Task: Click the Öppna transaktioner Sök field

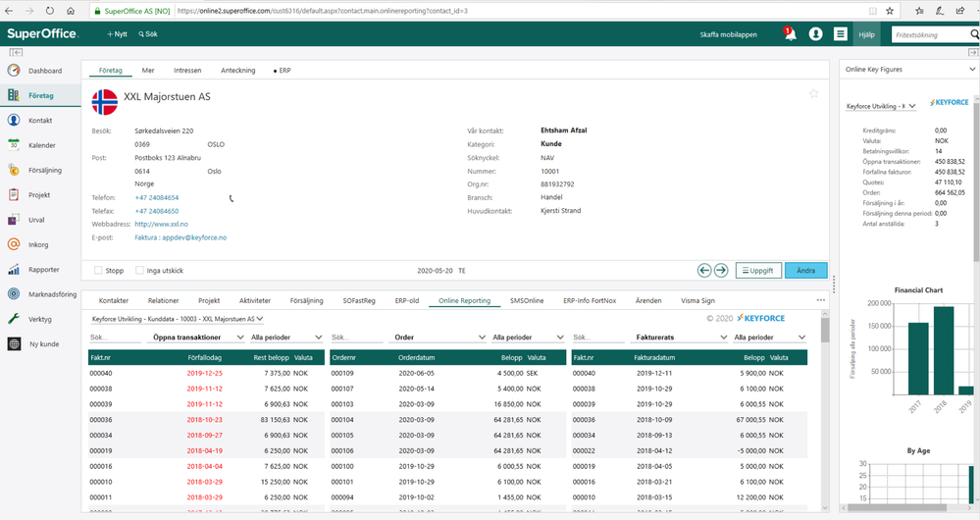Action: click(116, 338)
